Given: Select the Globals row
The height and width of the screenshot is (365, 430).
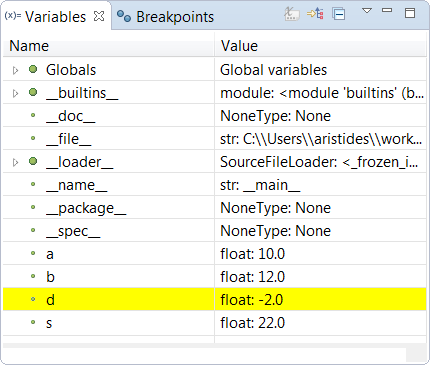Looking at the screenshot, I should pyautogui.click(x=215, y=70).
